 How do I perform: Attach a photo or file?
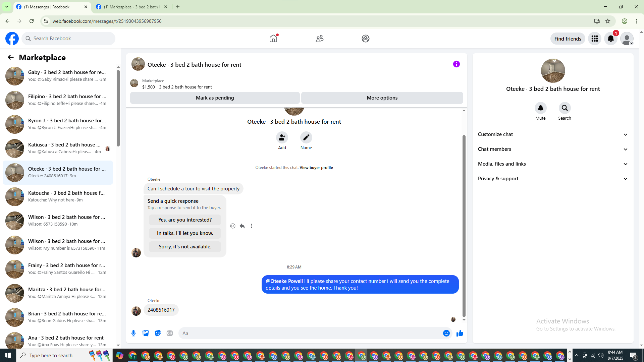[146, 333]
